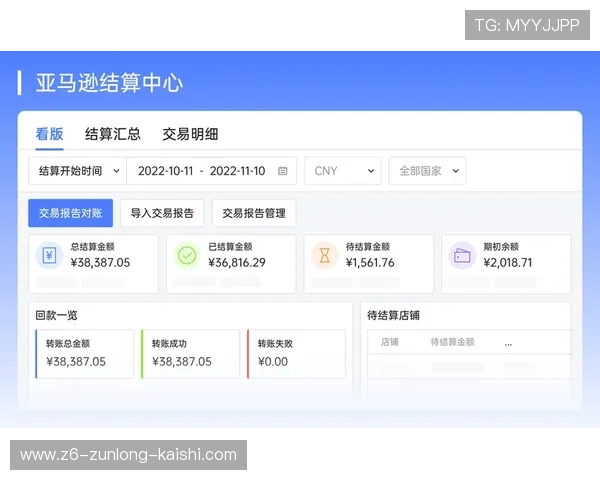This screenshot has height=480, width=600.
Task: Select the 总结算金额 value ¥38,387.05
Action: pos(100,263)
